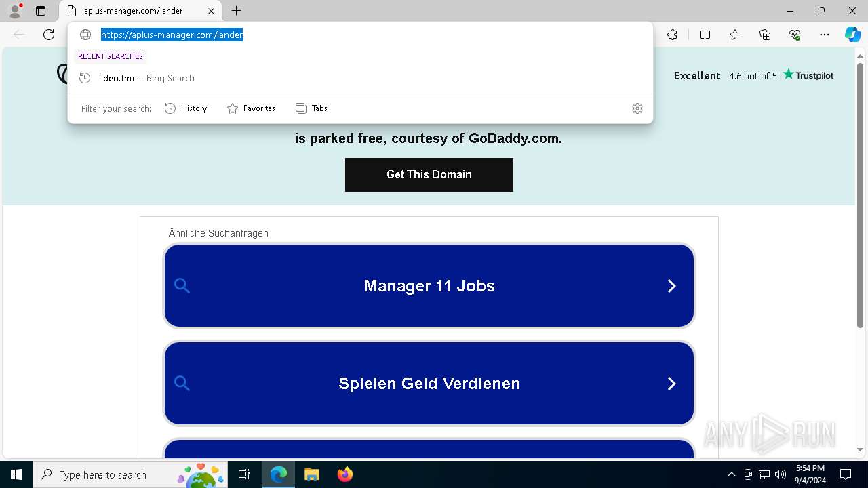This screenshot has width=868, height=488.
Task: Click the back navigation arrow
Action: (x=19, y=35)
